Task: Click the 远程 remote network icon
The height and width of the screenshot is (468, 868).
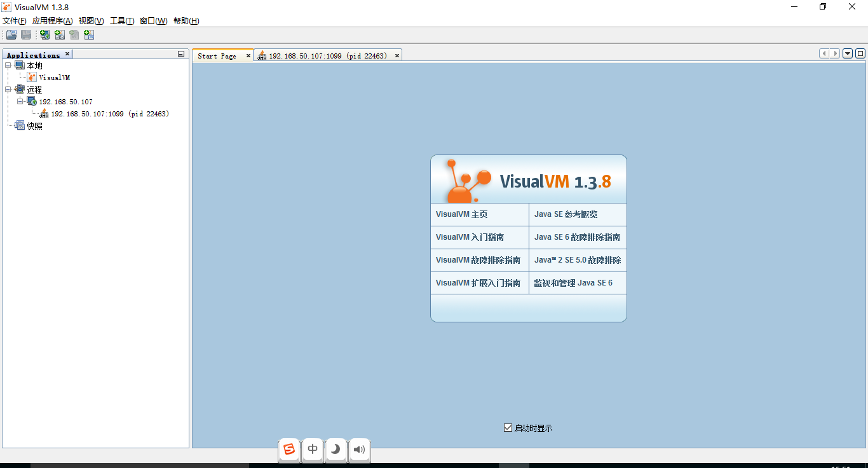Action: point(20,89)
